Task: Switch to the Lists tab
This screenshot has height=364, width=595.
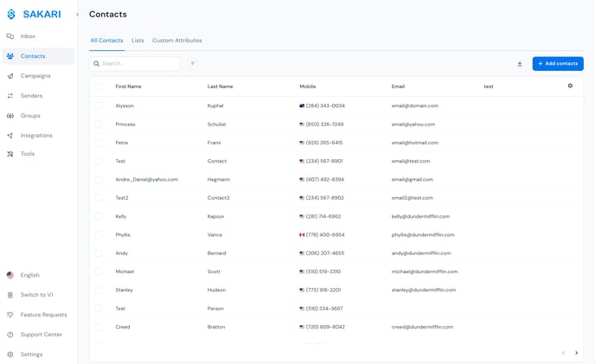Action: point(138,41)
